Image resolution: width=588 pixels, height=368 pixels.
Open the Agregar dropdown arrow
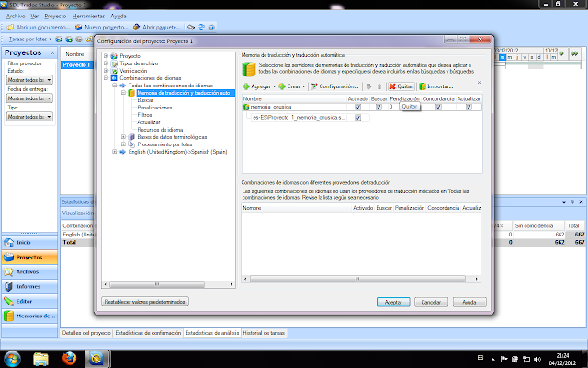274,86
